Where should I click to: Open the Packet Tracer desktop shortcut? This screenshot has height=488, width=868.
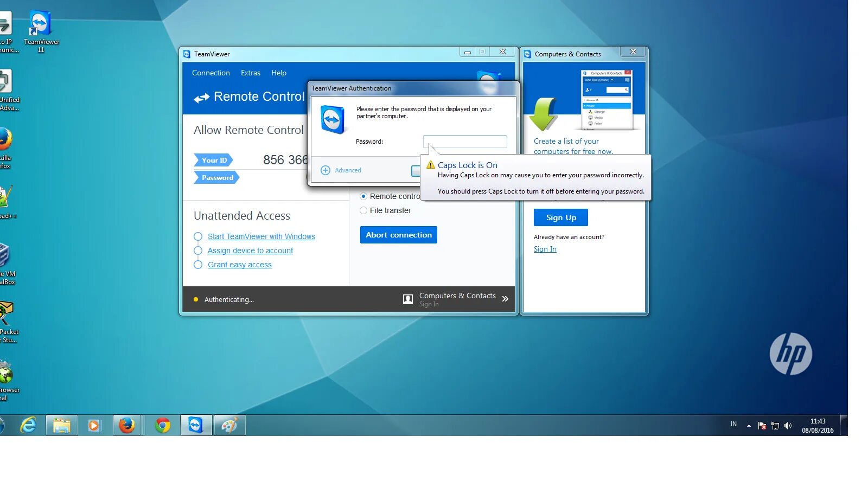[x=8, y=322]
